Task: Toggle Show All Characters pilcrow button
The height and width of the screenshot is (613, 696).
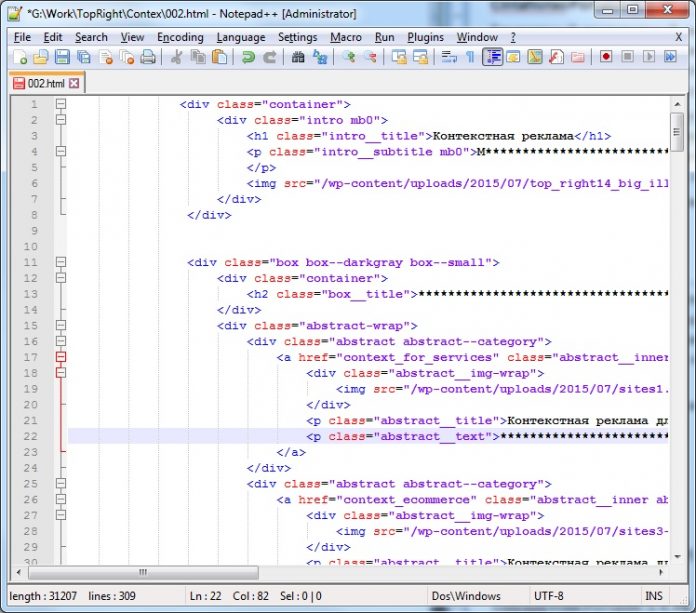Action: click(x=469, y=58)
